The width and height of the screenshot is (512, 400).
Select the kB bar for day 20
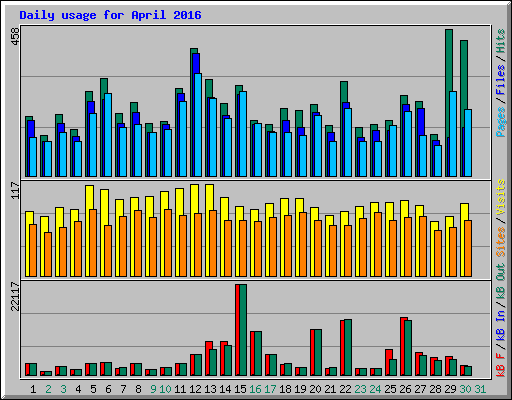[316, 353]
